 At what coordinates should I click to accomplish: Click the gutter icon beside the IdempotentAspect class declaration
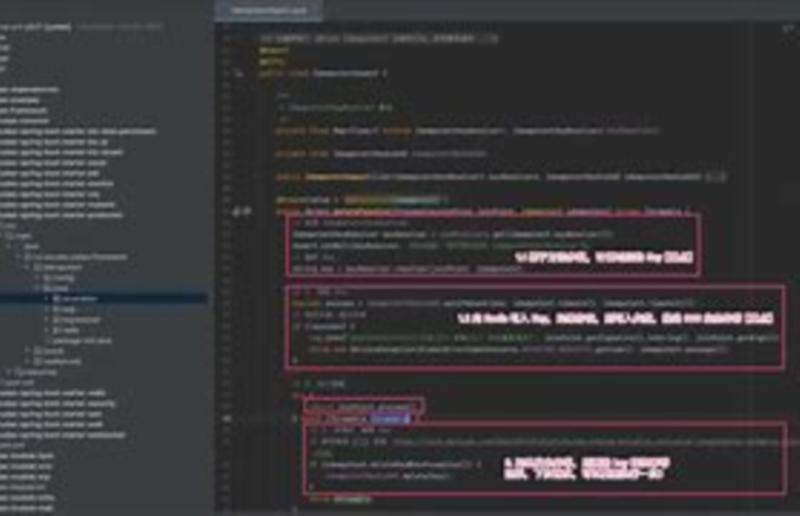[238, 73]
